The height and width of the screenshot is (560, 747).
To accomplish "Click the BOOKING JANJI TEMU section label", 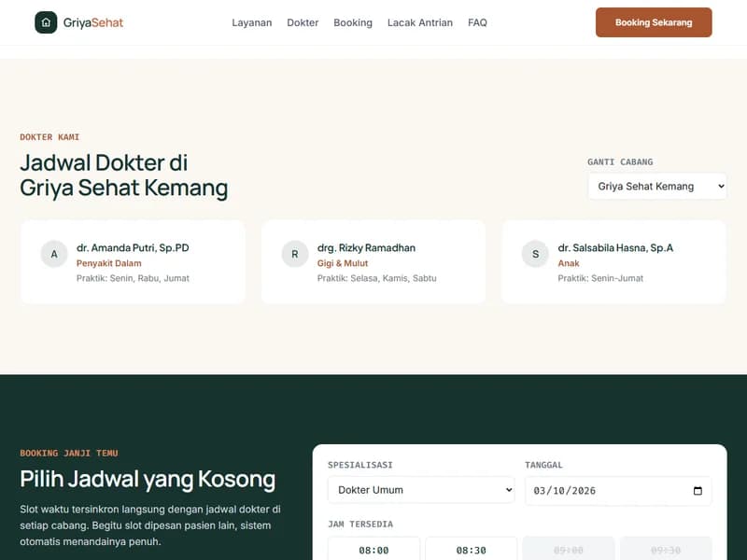I will click(69, 454).
